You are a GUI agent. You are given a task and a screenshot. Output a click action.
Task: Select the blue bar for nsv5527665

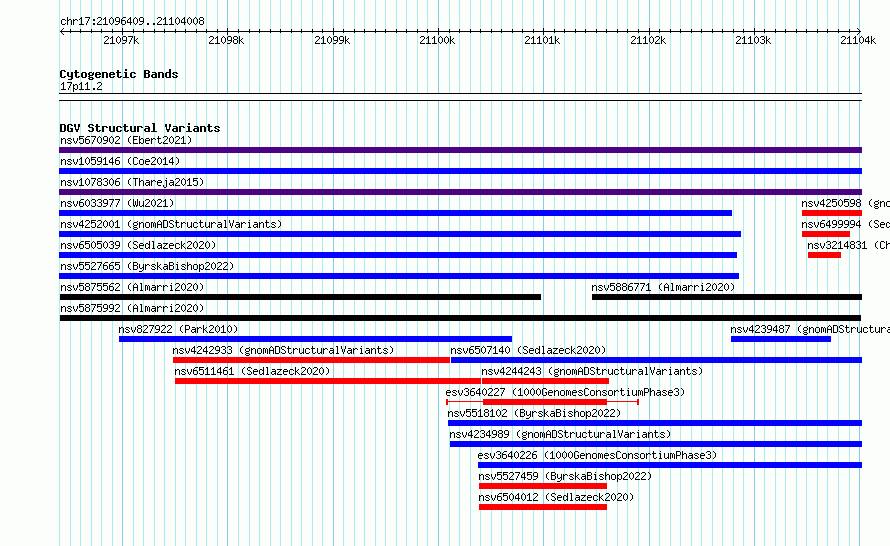(399, 276)
